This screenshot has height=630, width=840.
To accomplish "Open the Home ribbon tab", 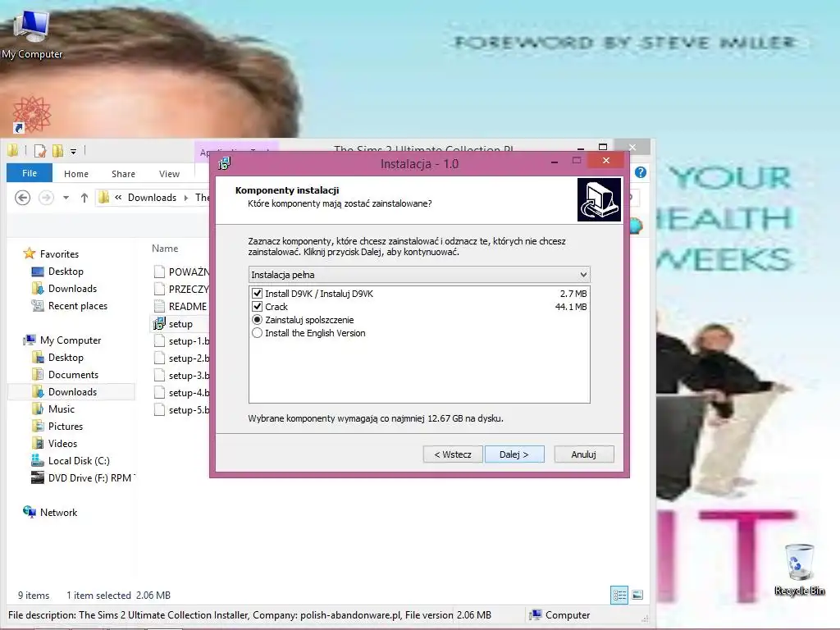I will 76,174.
